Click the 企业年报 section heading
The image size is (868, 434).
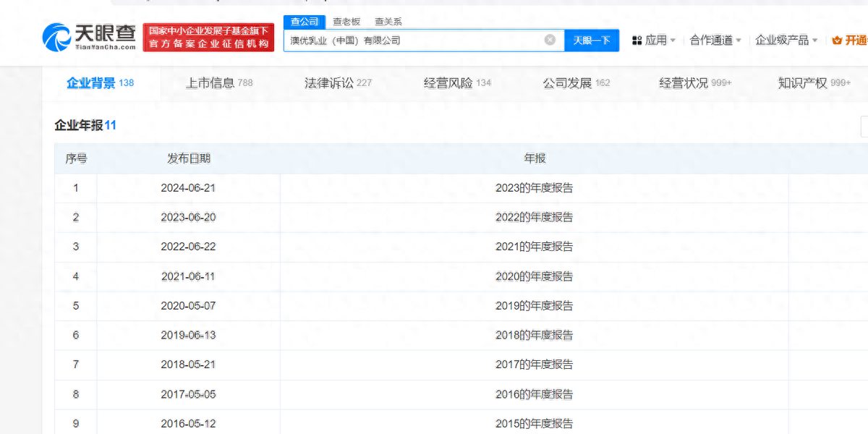[x=85, y=125]
